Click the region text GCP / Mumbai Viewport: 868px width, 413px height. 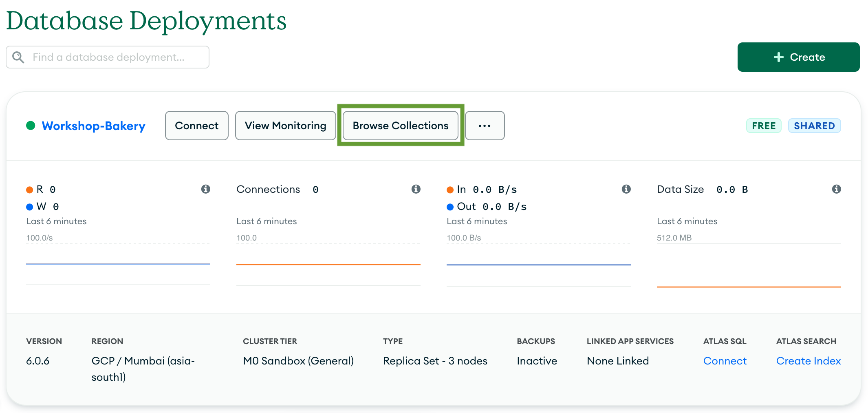tap(143, 369)
